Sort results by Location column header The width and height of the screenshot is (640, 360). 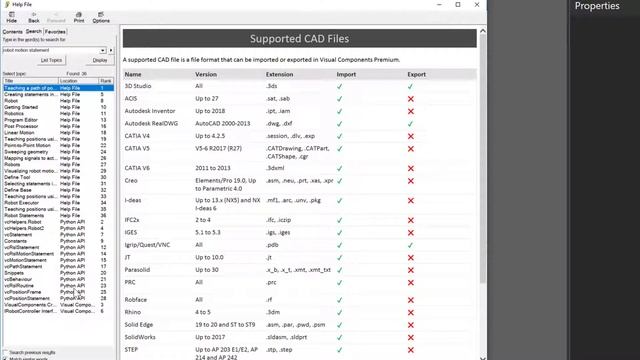tap(79, 81)
